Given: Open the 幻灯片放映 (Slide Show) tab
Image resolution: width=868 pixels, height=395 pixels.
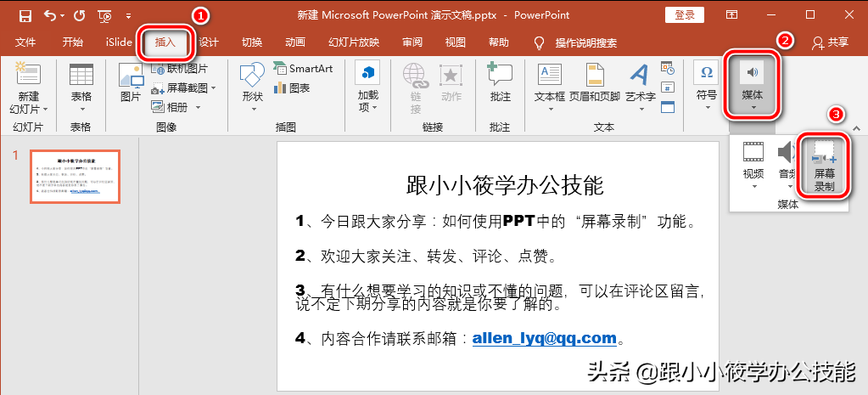Looking at the screenshot, I should pyautogui.click(x=354, y=42).
